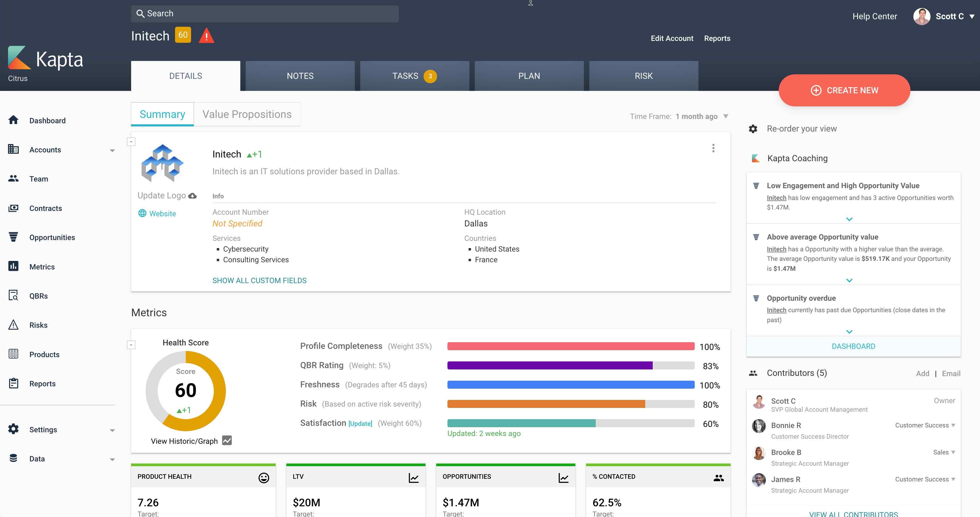Open the View Historic/Graph chart icon
Viewport: 980px width, 517px height.
tap(227, 440)
